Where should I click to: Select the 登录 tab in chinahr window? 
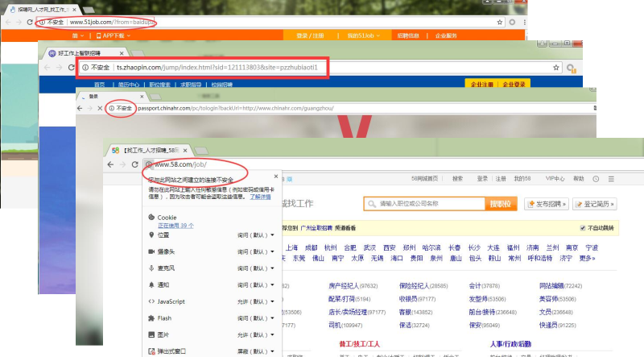(113, 97)
